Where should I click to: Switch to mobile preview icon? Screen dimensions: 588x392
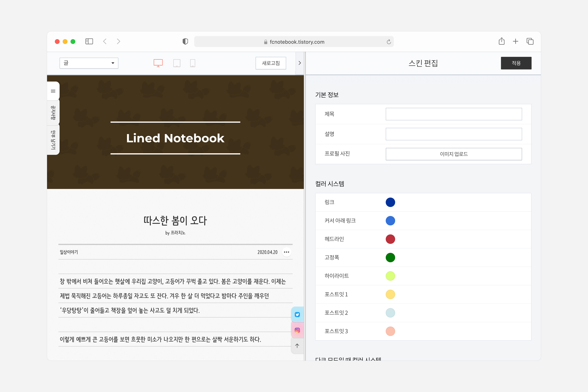pyautogui.click(x=192, y=63)
